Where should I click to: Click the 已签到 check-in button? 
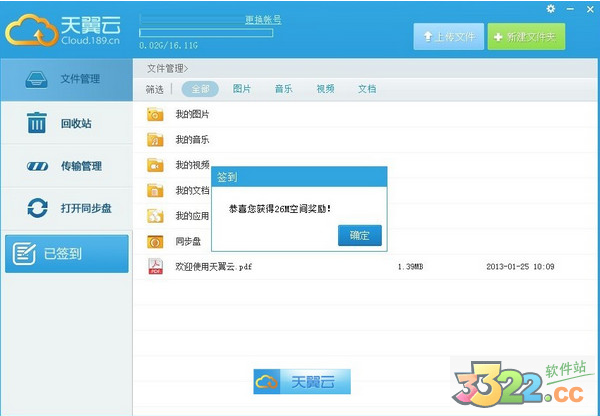[x=67, y=254]
